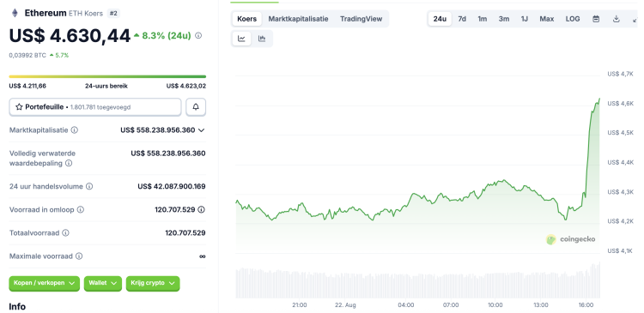The image size is (644, 313).
Task: Open info icon beside 24 uur handelsvolume
Action: (89, 186)
